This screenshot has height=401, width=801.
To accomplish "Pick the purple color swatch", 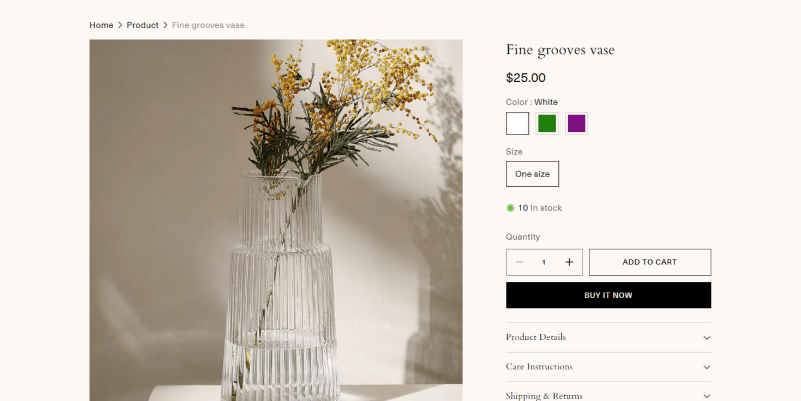I will coord(576,124).
